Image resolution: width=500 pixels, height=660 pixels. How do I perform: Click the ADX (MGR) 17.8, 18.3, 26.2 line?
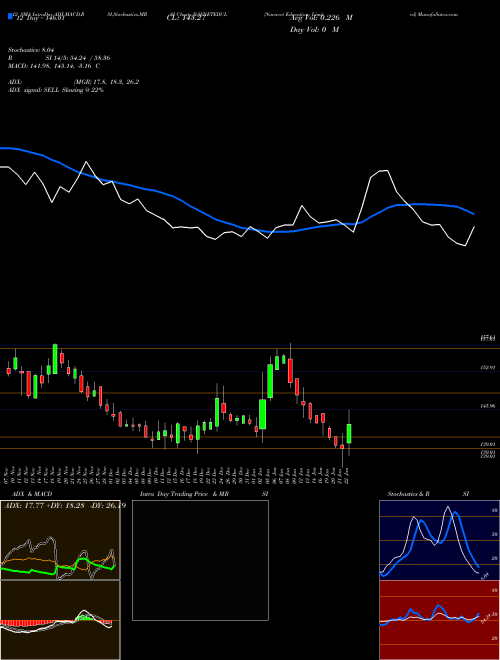(73, 82)
